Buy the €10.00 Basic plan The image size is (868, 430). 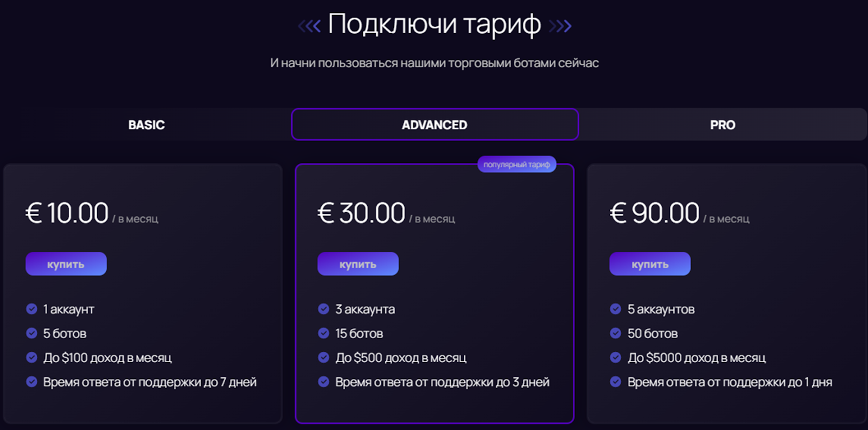[x=66, y=264]
